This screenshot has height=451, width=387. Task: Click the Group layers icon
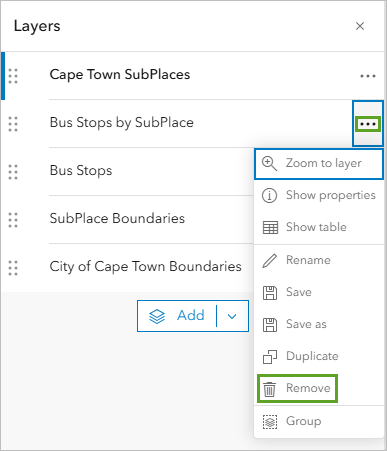[270, 422]
